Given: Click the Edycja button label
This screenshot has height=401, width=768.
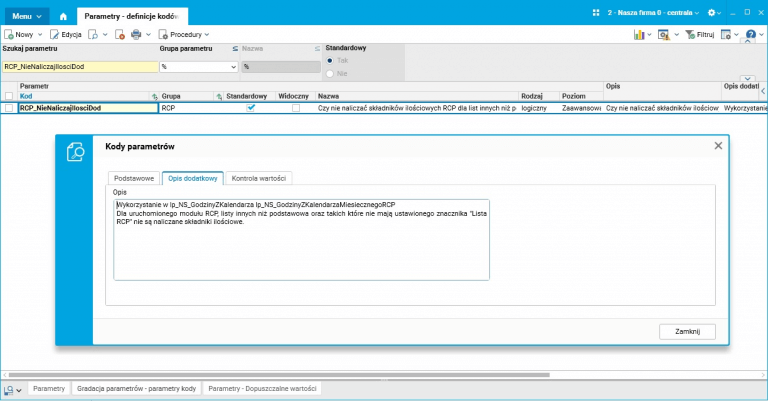Looking at the screenshot, I should 72,35.
